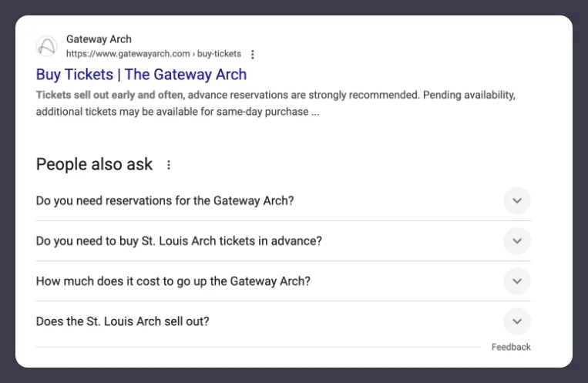This screenshot has width=588, height=383.
Task: Click bold snippet text "Tickets sell out early and often"
Action: (x=109, y=96)
